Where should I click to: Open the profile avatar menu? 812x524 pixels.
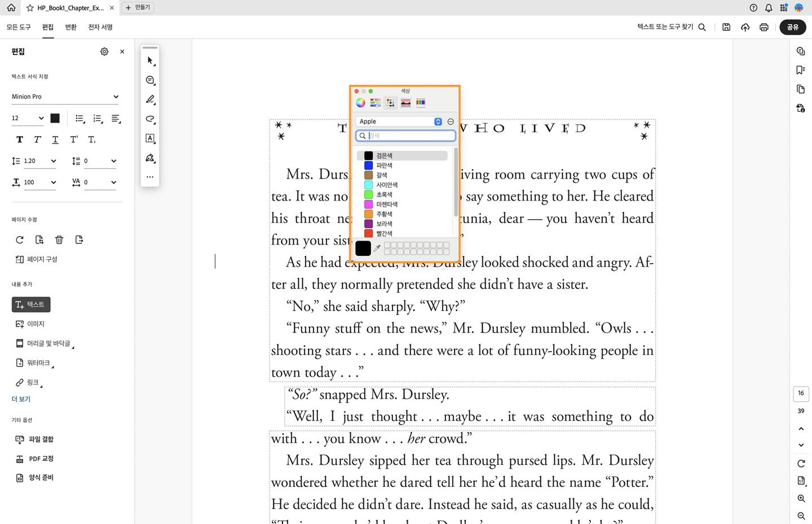[799, 8]
